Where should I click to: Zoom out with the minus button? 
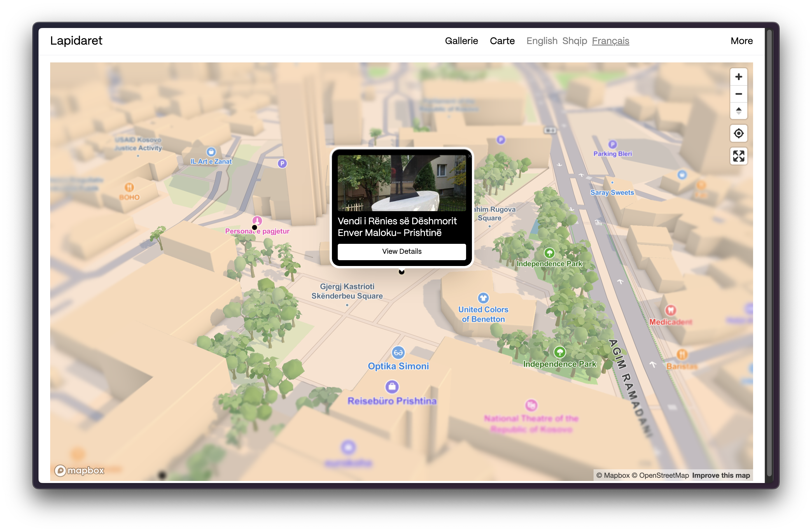(x=738, y=94)
